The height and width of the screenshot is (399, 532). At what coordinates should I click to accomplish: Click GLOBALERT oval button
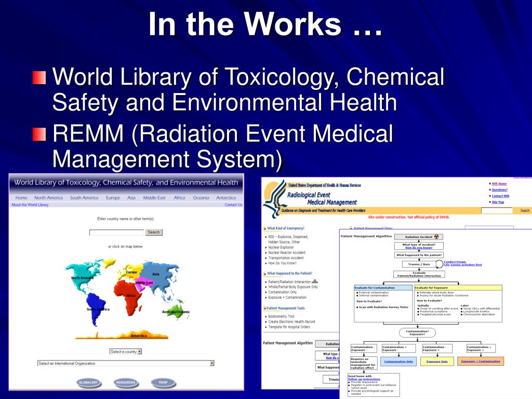(x=88, y=382)
